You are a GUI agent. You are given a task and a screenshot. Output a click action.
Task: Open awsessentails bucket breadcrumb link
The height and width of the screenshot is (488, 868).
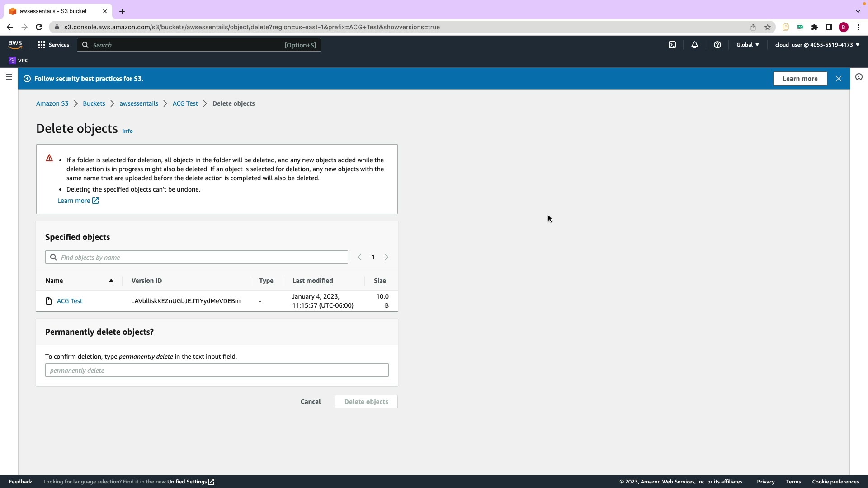pyautogui.click(x=139, y=103)
